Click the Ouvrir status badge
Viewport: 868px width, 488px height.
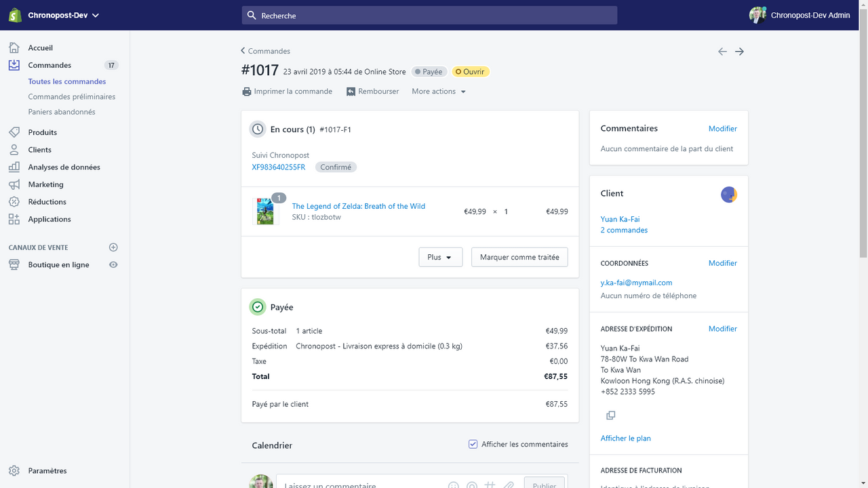tap(470, 72)
